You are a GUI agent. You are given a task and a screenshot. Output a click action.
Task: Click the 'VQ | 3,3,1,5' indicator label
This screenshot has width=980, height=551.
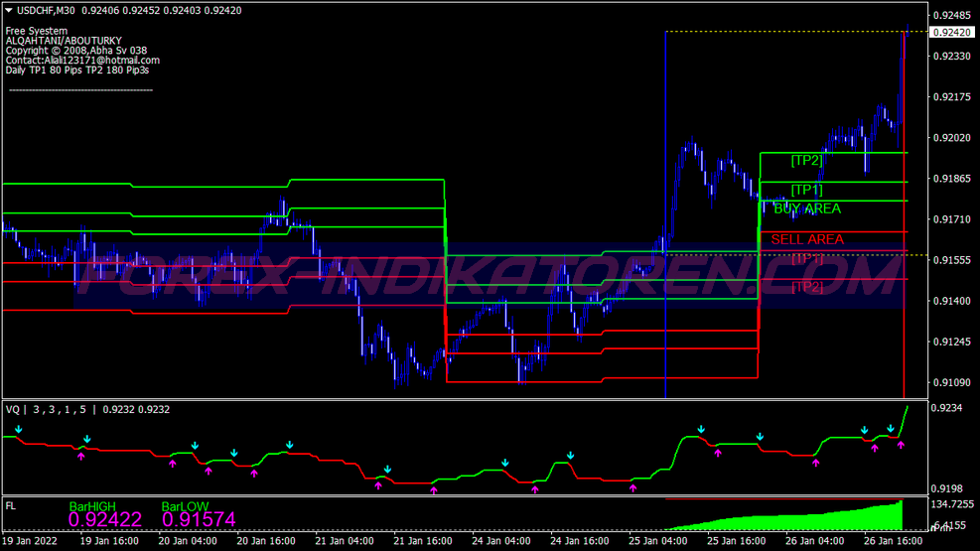48,410
